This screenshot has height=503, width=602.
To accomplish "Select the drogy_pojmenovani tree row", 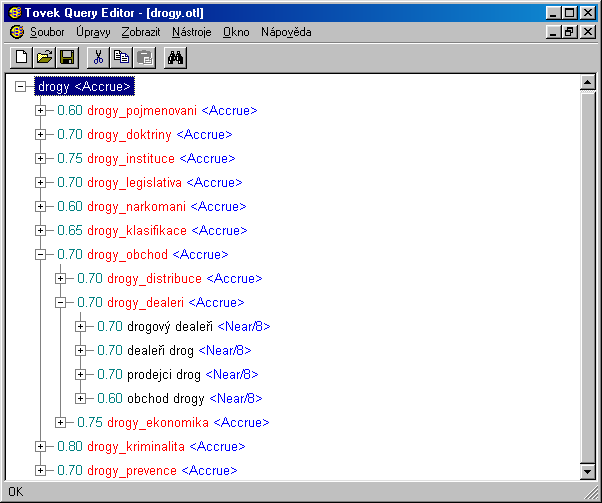I will pos(157,111).
